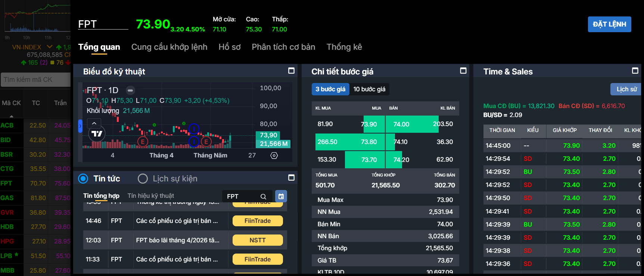
Task: Maximize the Tin tức news panel
Action: click(291, 178)
